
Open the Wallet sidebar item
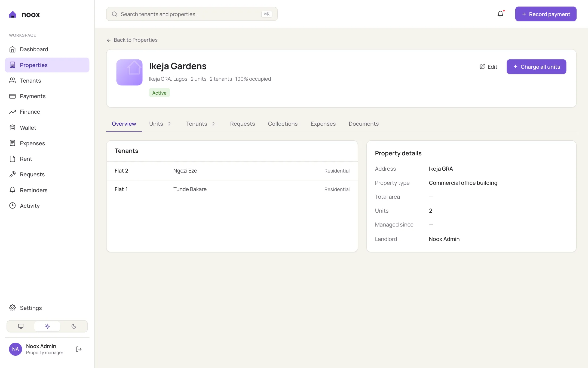pyautogui.click(x=47, y=128)
